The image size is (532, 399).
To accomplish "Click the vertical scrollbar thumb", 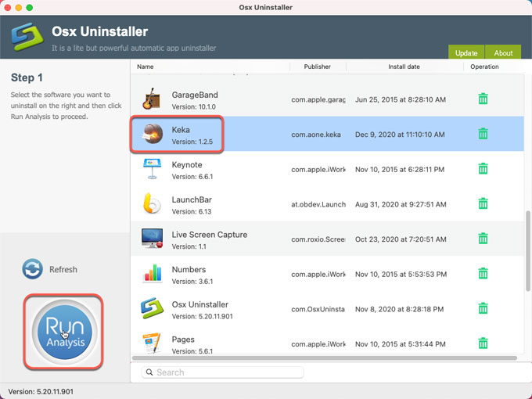I will tap(528, 250).
